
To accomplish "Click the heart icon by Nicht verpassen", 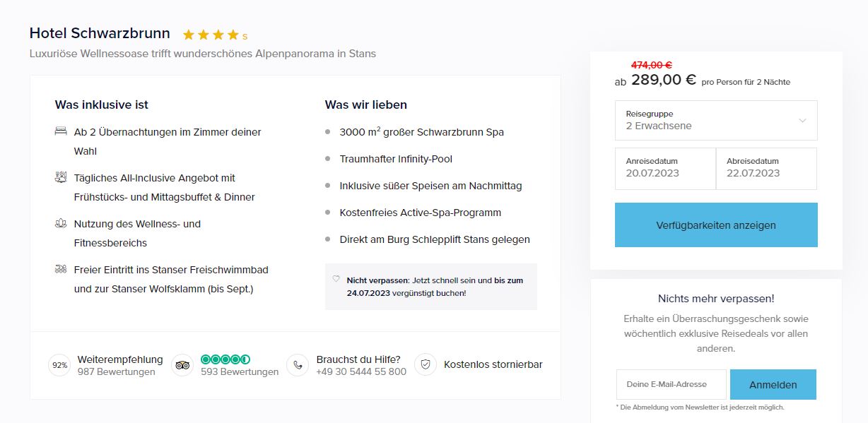I will point(336,280).
